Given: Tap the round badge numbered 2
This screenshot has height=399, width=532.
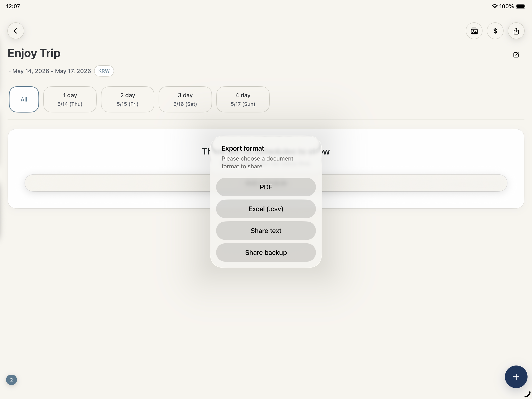Looking at the screenshot, I should pyautogui.click(x=11, y=380).
